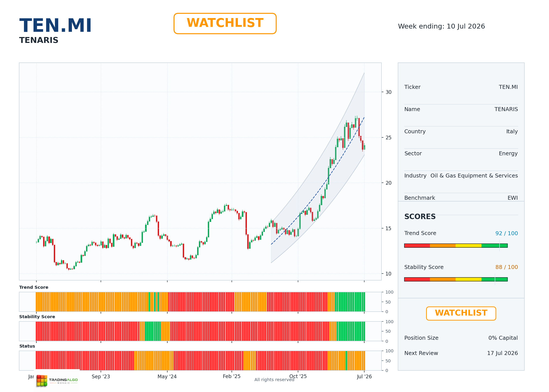
Task: Click the TradingAlgo Mosaic logo
Action: click(x=57, y=380)
